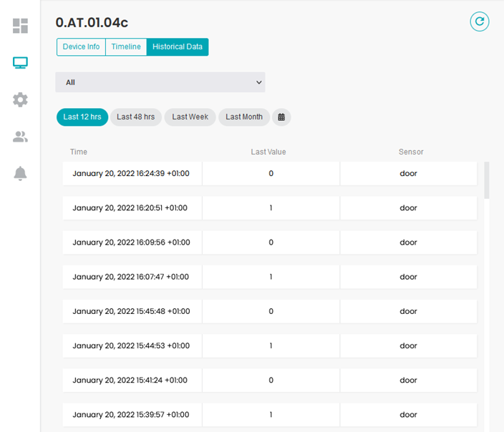This screenshot has width=504, height=432.
Task: Click door sensor in 16:07:47 row
Action: tap(409, 277)
